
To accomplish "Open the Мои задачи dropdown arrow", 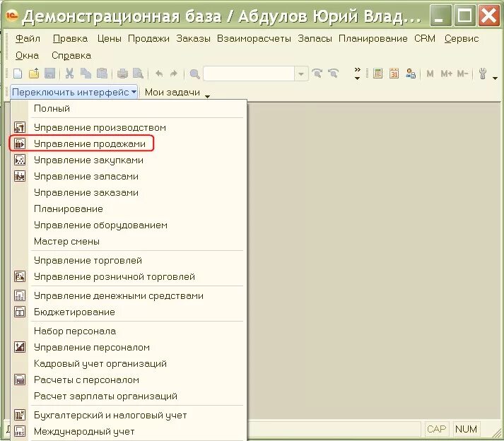I will (208, 96).
